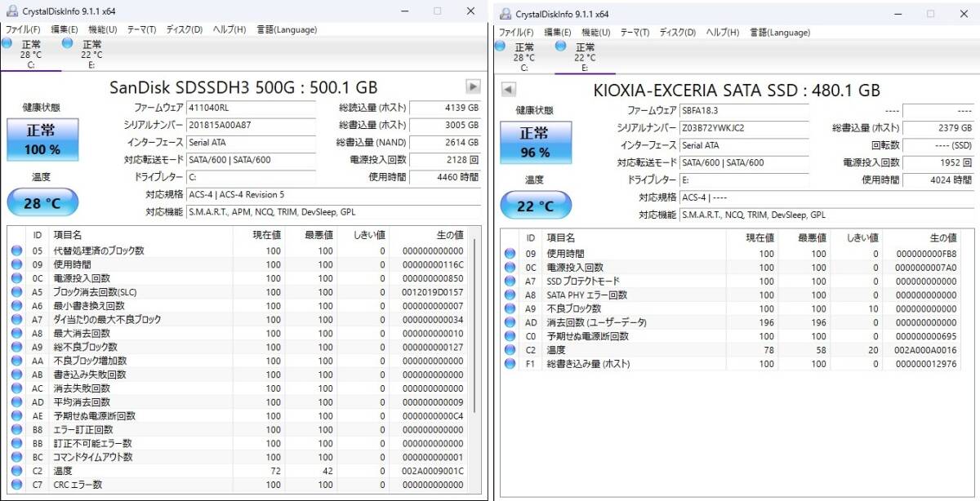This screenshot has height=501, width=980.
Task: Select the 訂正不可能エラー数 row
Action: pos(238,443)
